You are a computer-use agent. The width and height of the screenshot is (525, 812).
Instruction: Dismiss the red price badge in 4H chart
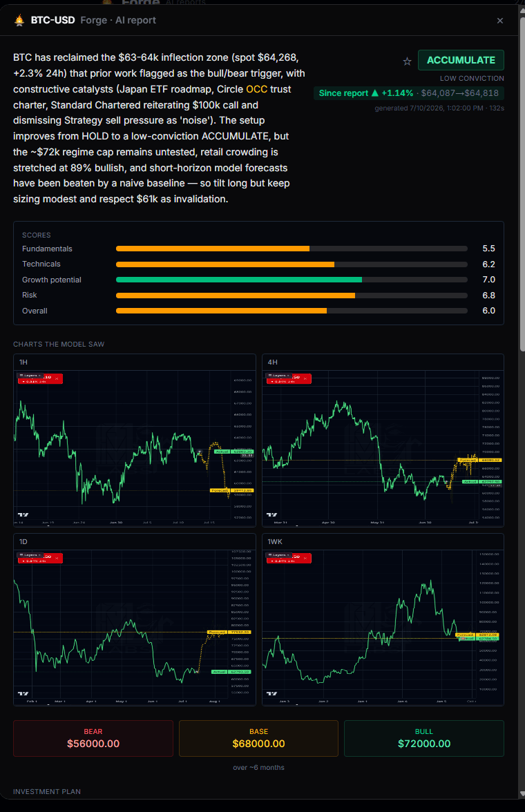coord(305,379)
